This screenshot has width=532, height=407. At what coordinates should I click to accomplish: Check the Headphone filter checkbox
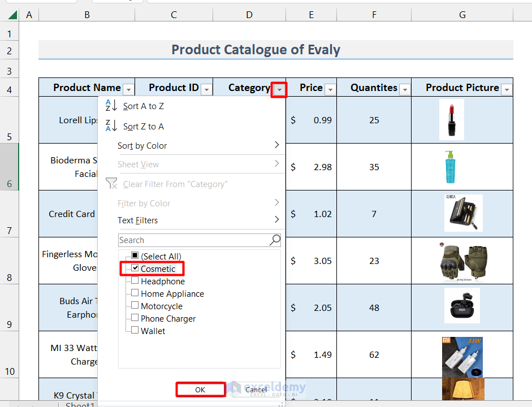pyautogui.click(x=135, y=281)
